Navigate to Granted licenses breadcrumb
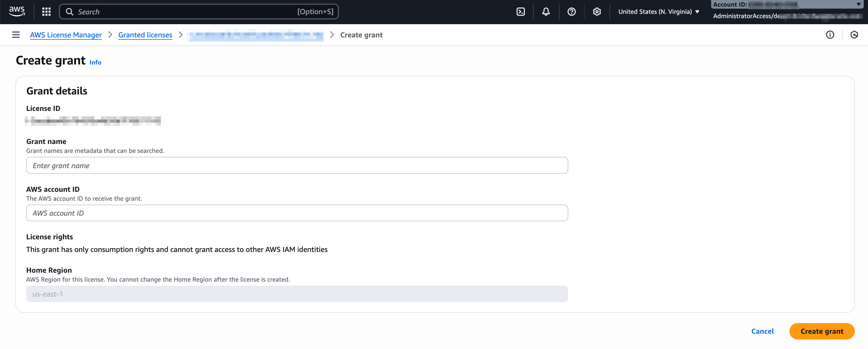Image resolution: width=868 pixels, height=349 pixels. click(x=145, y=35)
